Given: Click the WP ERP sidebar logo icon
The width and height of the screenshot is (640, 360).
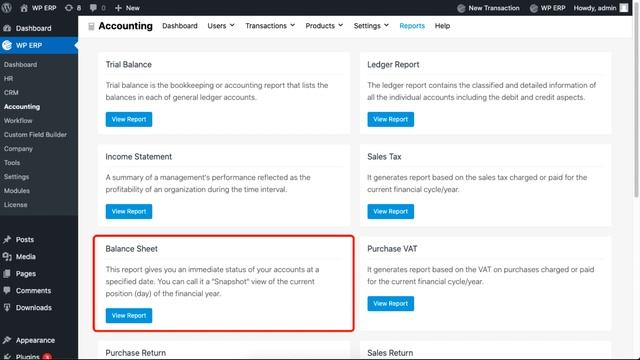Looking at the screenshot, I should click(x=7, y=45).
